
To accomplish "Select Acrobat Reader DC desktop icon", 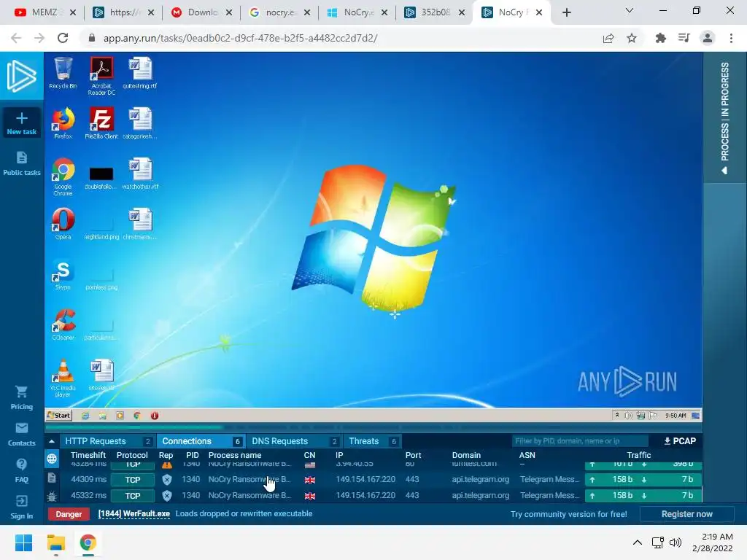I will (x=101, y=76).
